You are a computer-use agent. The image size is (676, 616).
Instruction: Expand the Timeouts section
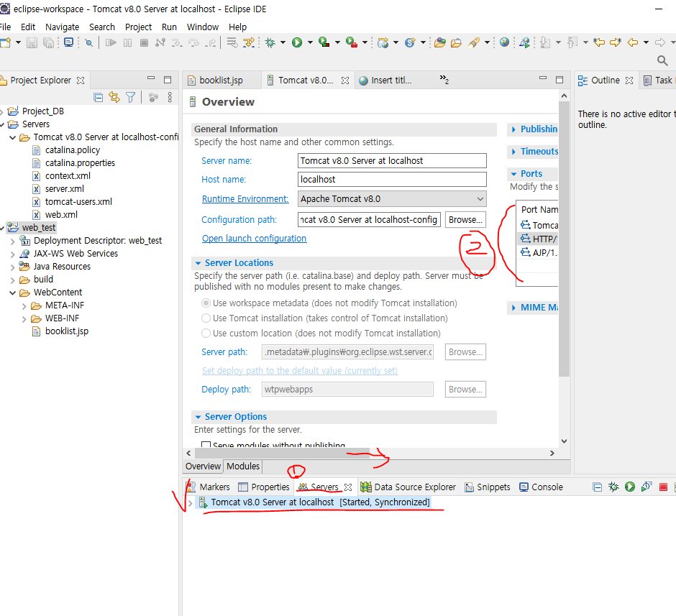pos(513,152)
